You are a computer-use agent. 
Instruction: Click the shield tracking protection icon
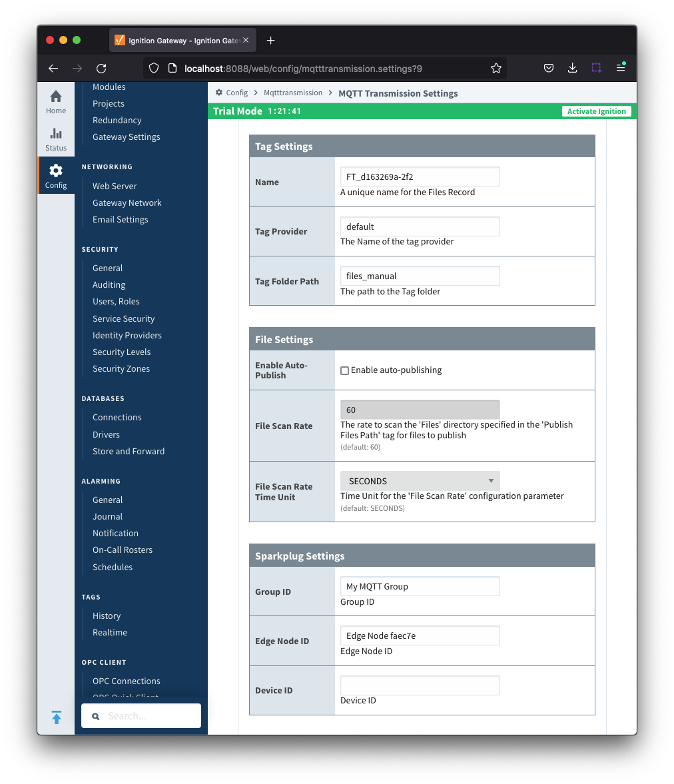(154, 69)
